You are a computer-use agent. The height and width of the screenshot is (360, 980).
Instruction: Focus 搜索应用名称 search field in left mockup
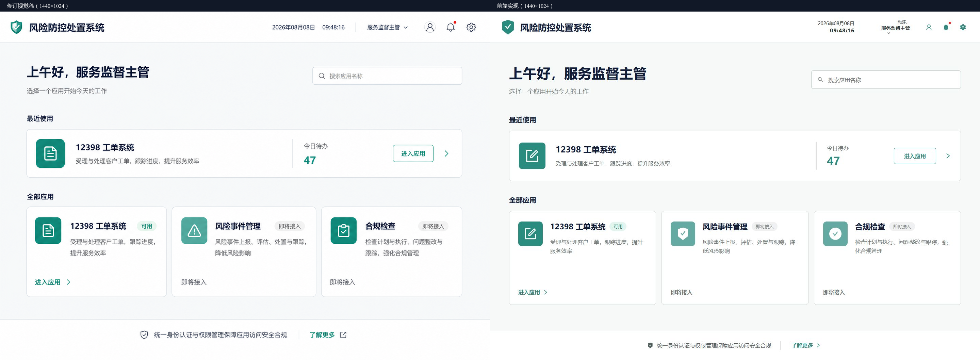(387, 76)
